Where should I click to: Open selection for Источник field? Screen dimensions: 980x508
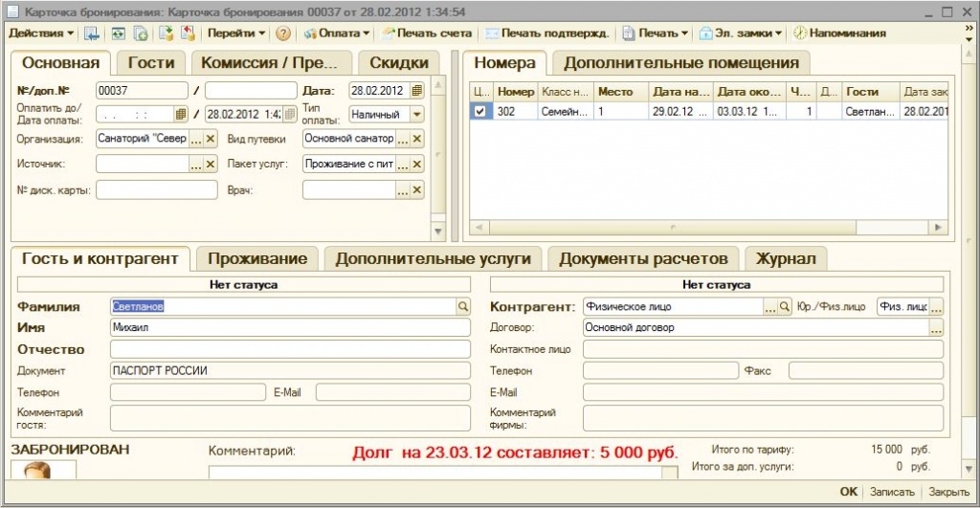click(196, 165)
